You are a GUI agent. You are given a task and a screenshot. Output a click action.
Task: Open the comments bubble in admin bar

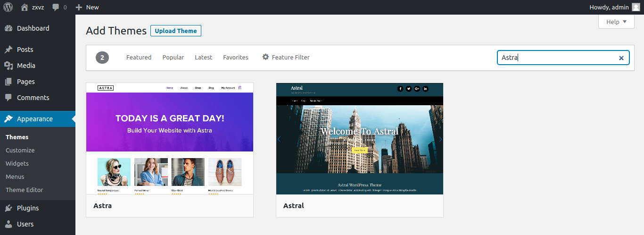[56, 8]
